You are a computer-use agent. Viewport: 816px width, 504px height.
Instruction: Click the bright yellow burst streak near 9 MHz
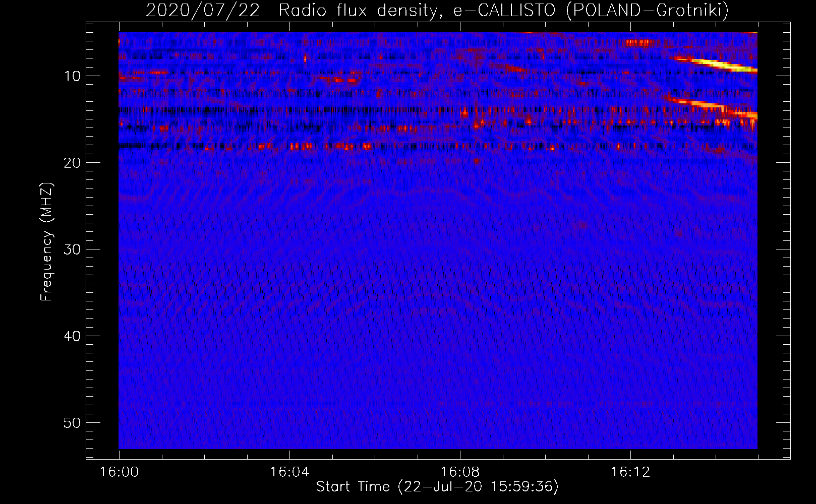pyautogui.click(x=716, y=65)
